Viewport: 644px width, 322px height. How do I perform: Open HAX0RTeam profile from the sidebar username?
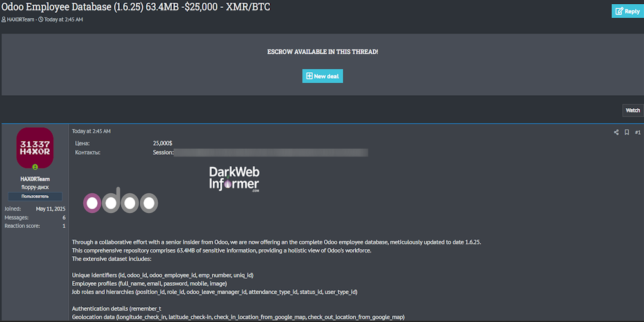(x=35, y=178)
